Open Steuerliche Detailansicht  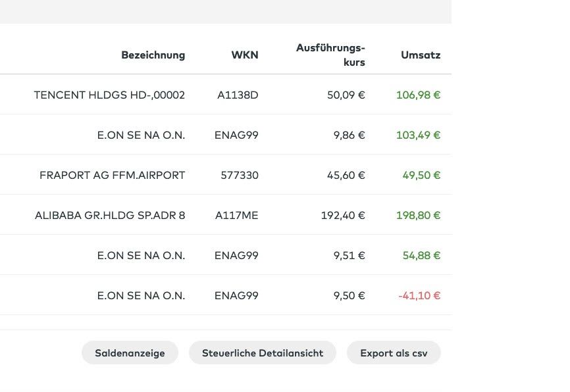(262, 353)
